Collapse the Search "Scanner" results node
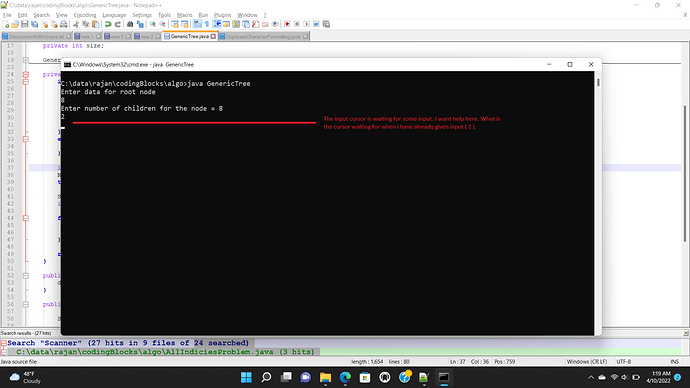The width and height of the screenshot is (690, 388). 3,343
